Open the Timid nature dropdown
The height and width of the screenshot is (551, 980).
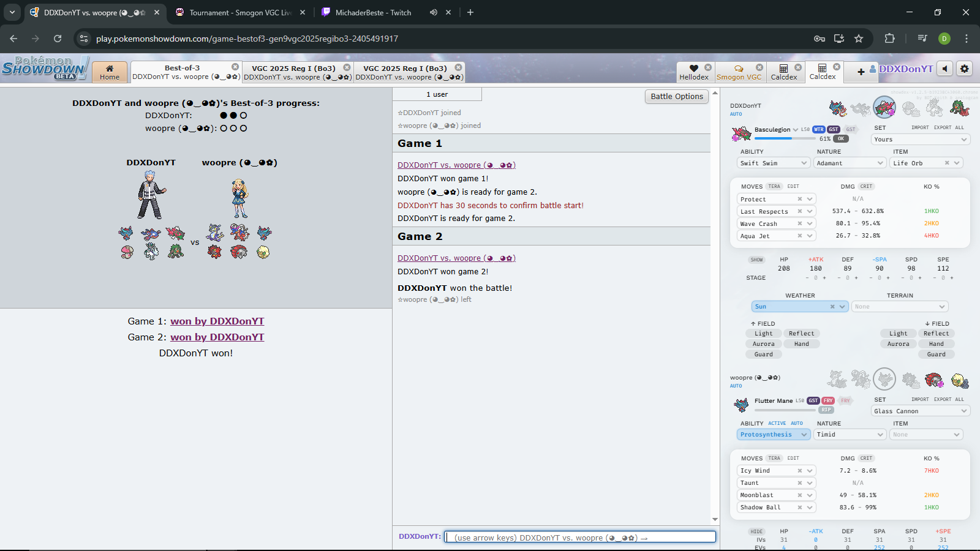click(x=850, y=435)
